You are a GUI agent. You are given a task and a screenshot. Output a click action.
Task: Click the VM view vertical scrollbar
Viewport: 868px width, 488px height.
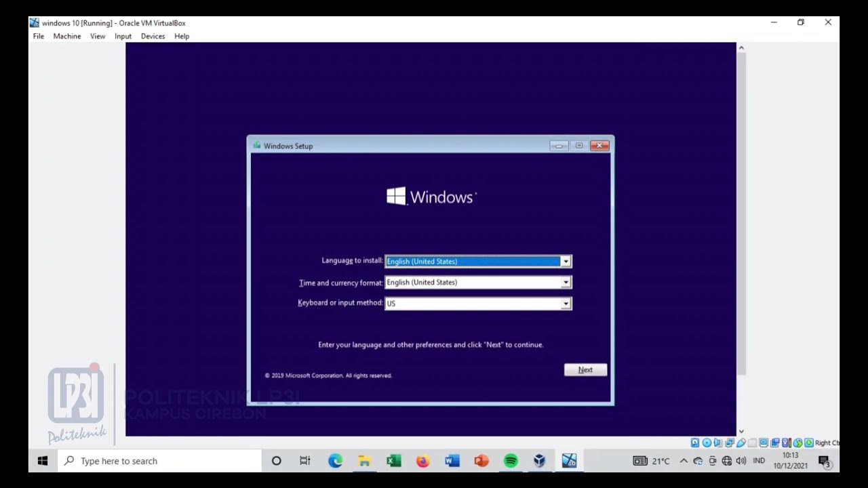click(741, 214)
